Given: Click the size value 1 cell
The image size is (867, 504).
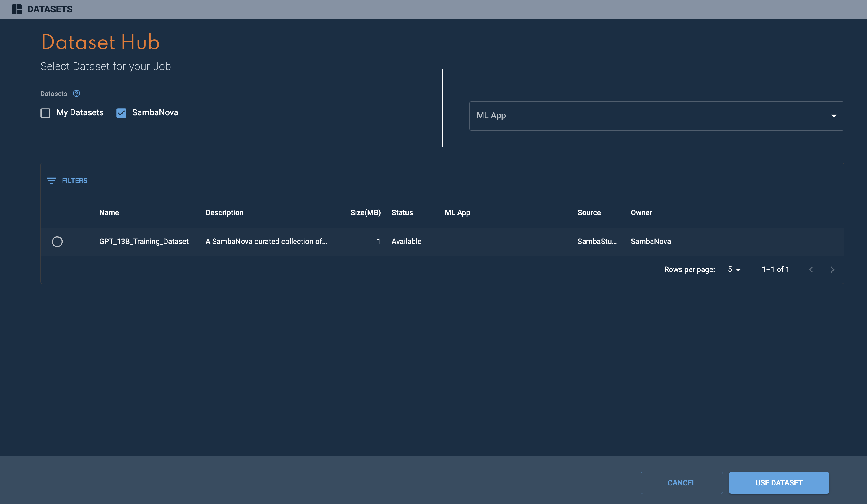Looking at the screenshot, I should [379, 241].
